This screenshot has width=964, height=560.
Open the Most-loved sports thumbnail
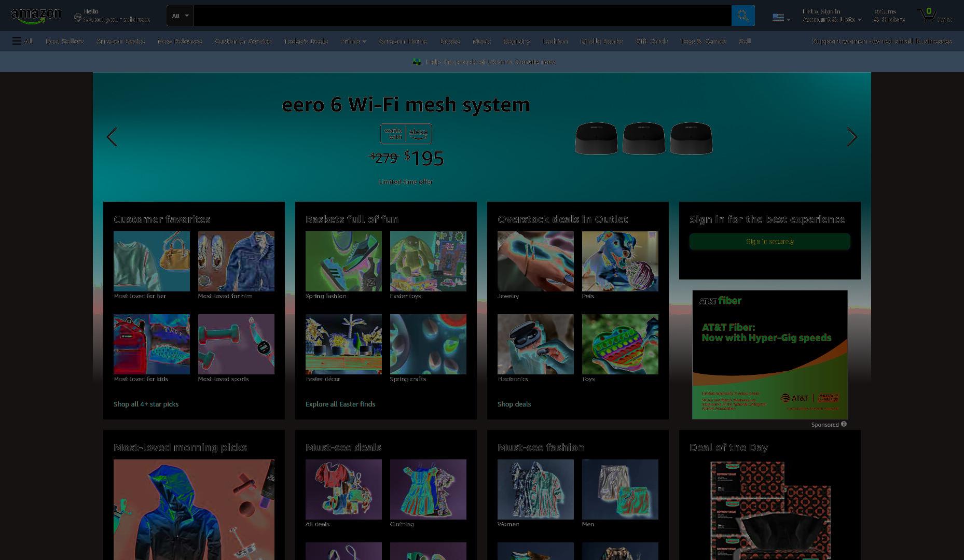pos(236,344)
